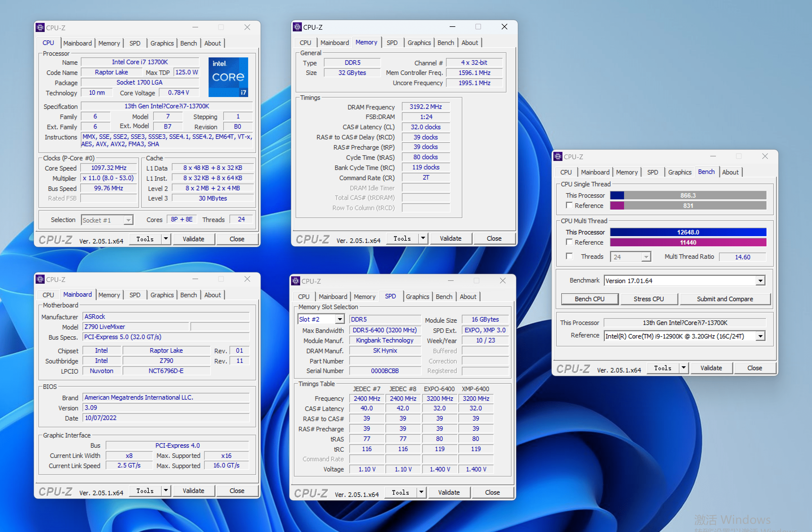Viewport: 812px width, 532px height.
Task: Click the CPU-Z app icon in Memory window title bar
Action: [298, 27]
